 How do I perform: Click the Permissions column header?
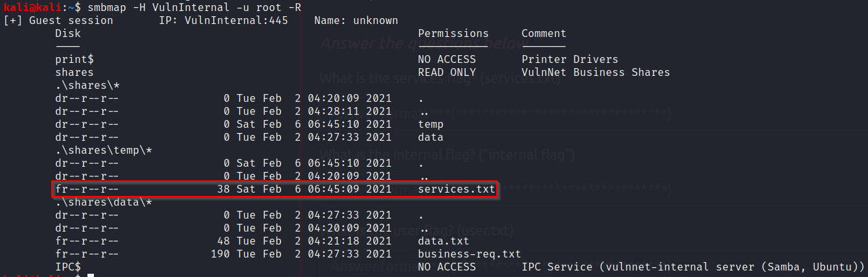point(453,34)
